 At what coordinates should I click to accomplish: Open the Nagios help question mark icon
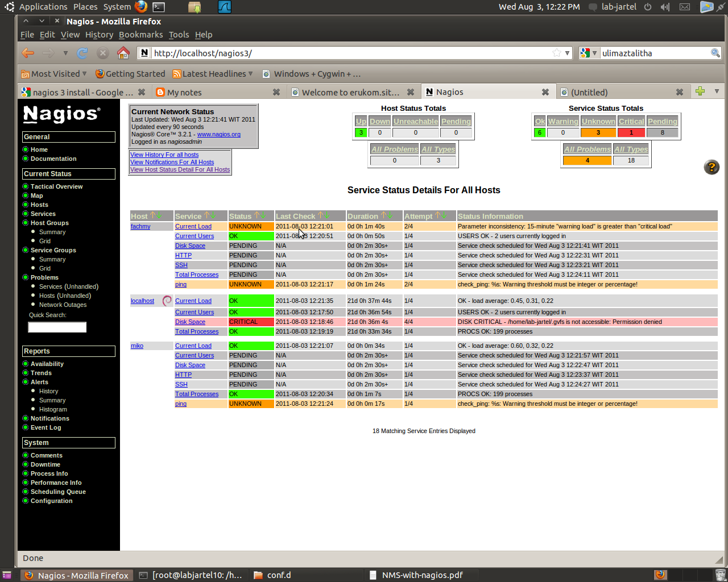point(712,167)
